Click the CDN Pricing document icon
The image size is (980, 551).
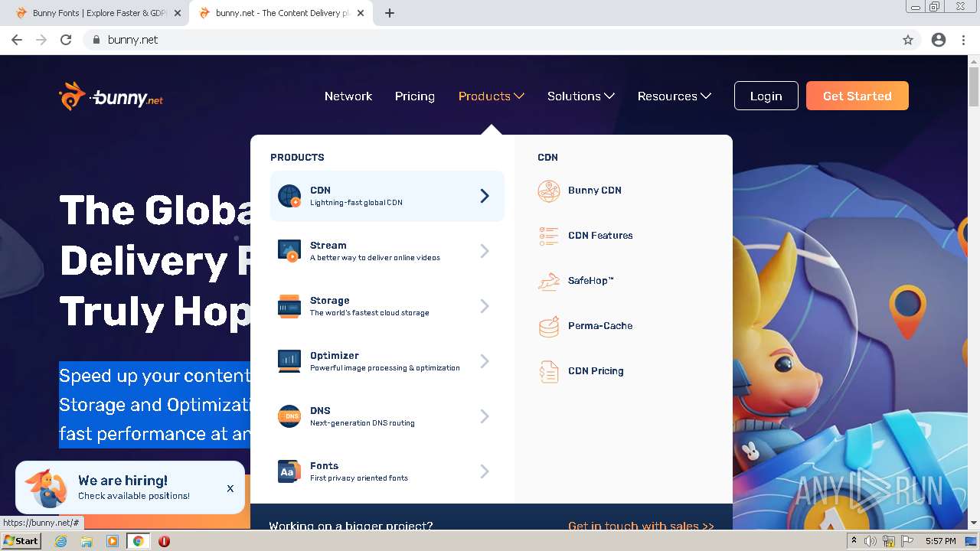[x=549, y=371]
